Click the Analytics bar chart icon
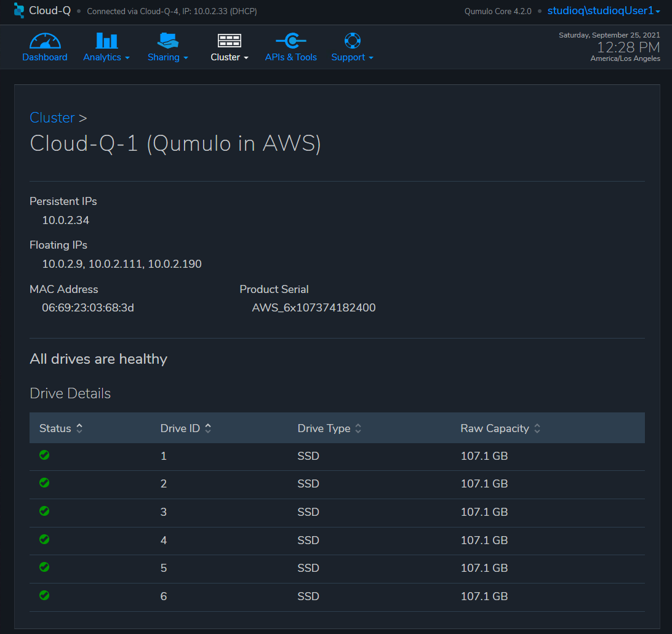 coord(106,41)
